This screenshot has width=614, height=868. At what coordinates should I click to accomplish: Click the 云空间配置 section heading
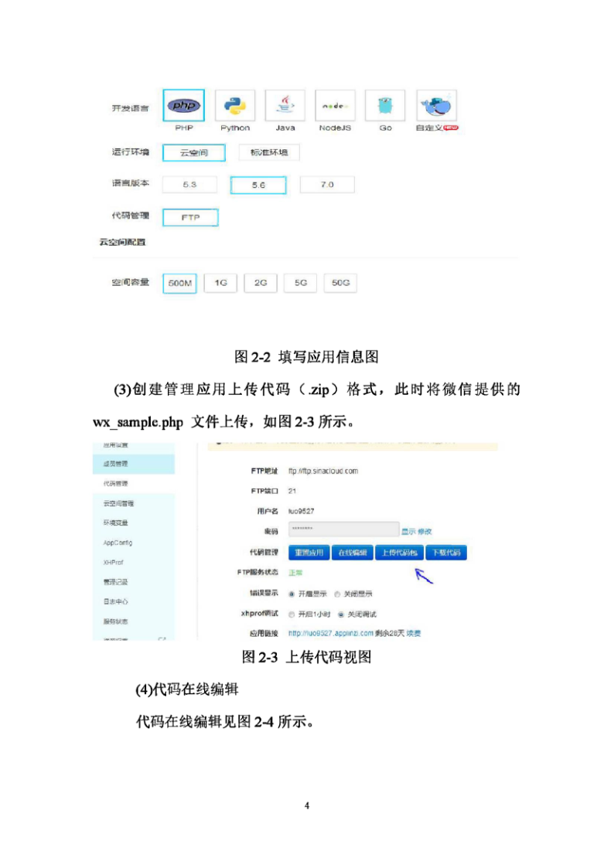tap(122, 242)
